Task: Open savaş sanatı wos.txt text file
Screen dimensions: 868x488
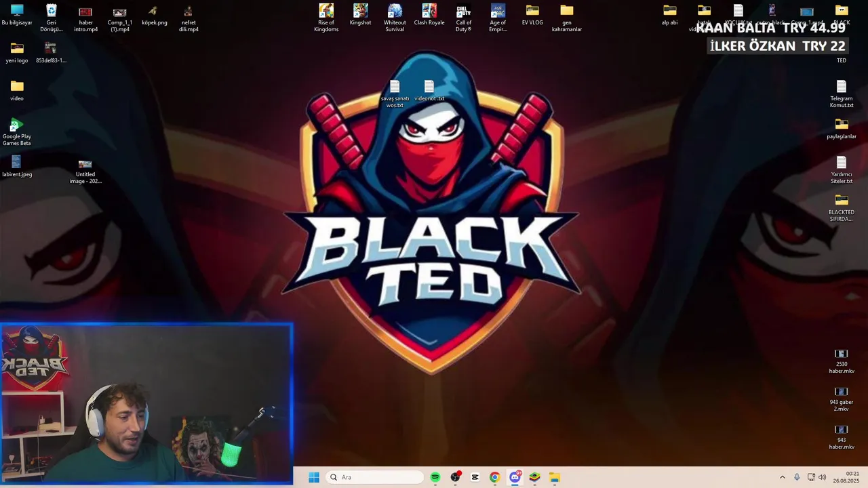Action: (395, 94)
